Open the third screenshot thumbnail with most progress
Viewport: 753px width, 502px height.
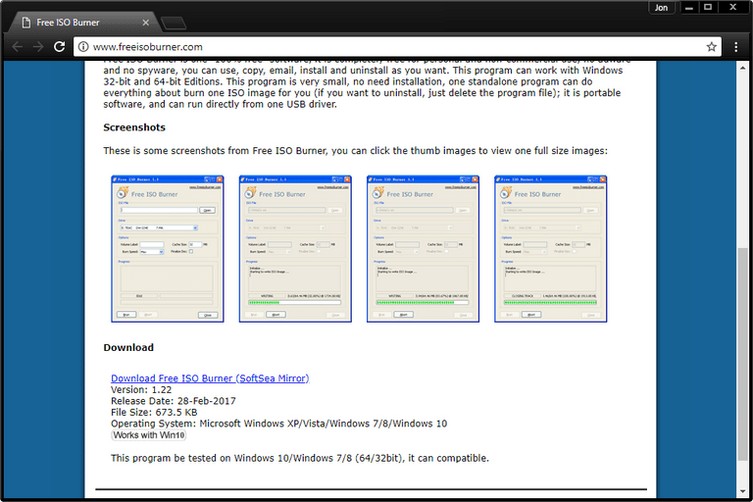[x=423, y=249]
